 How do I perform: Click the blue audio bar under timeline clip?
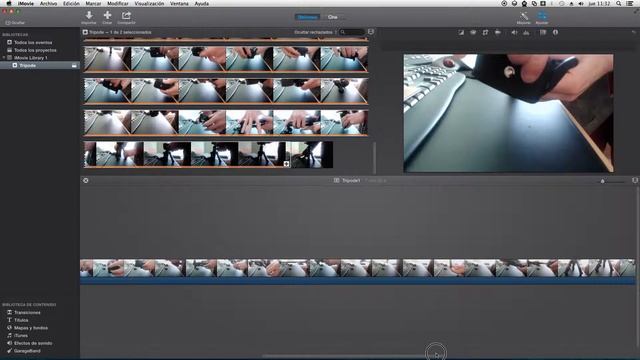358,281
